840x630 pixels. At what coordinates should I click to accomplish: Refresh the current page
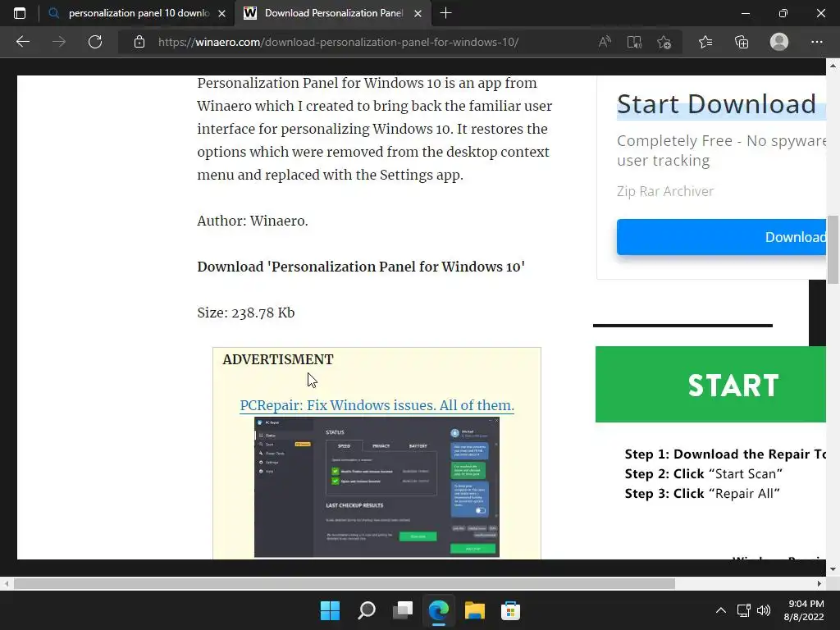(95, 42)
